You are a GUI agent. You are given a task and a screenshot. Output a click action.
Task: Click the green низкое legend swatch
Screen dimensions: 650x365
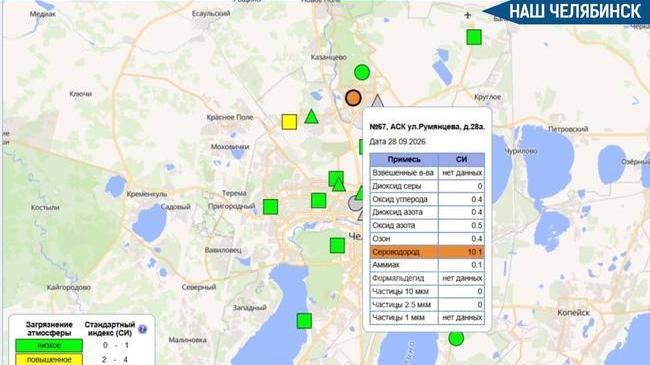[49, 345]
